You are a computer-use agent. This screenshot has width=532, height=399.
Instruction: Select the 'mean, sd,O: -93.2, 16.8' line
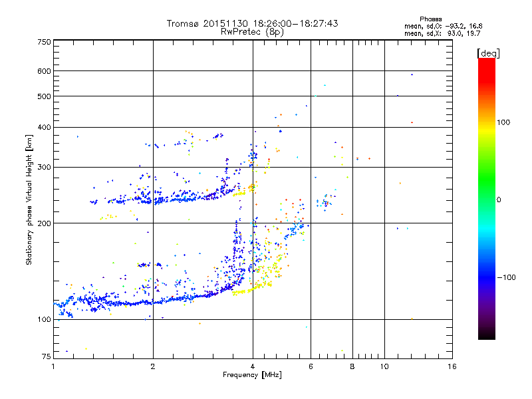[443, 26]
